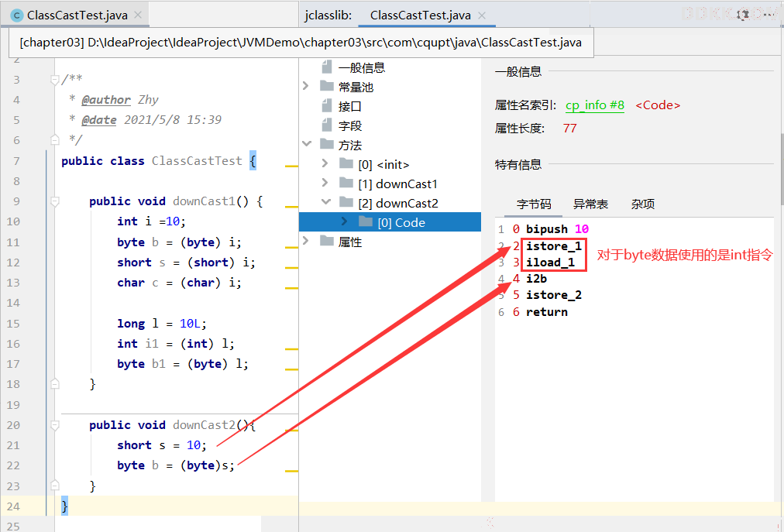Viewport: 784px width, 532px height.
Task: Click the right panel vertical scrollbar
Action: pyautogui.click(x=782, y=170)
